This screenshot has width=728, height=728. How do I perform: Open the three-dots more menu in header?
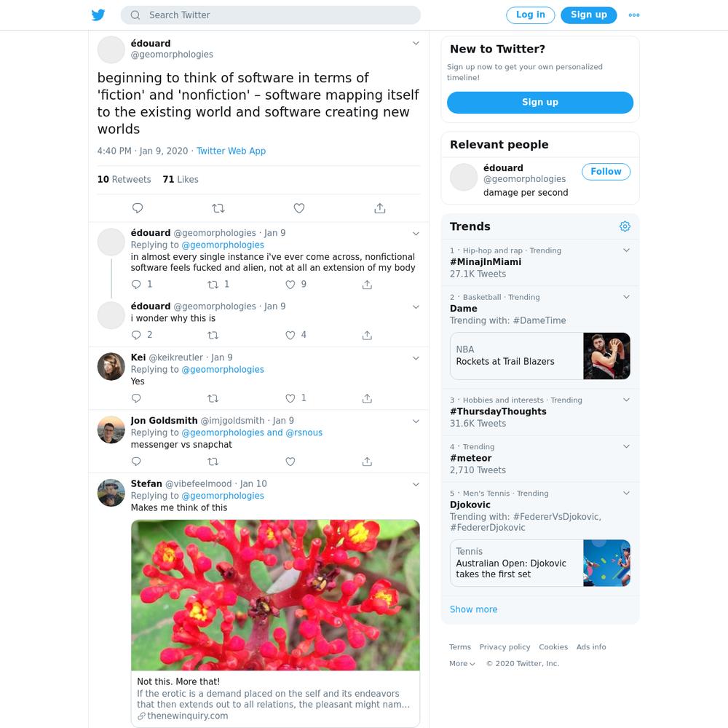[634, 15]
